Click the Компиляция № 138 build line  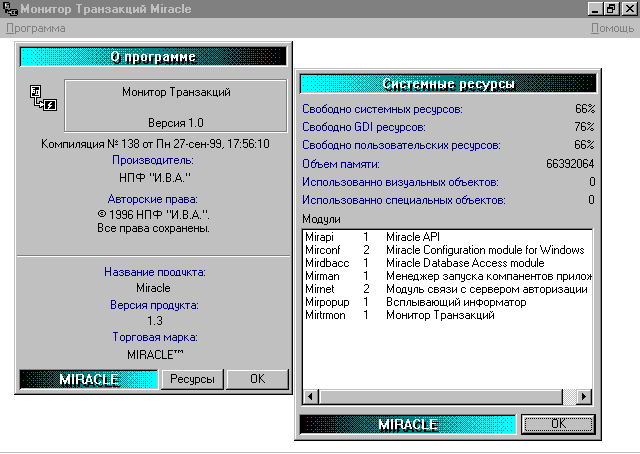155,144
